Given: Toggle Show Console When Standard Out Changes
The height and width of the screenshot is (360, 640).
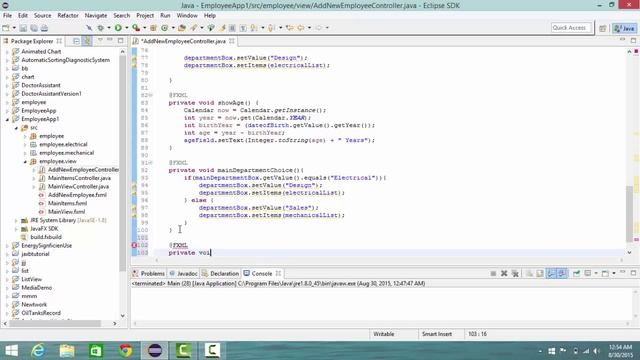Looking at the screenshot, I should (551, 273).
